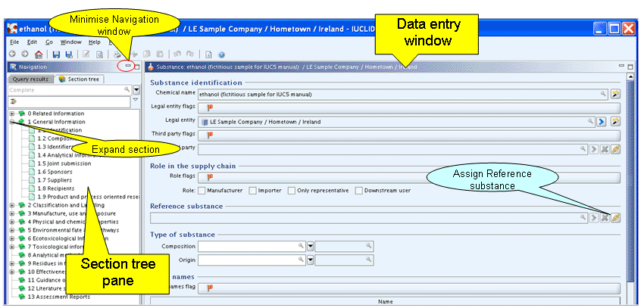The height and width of the screenshot is (308, 644).
Task: Expand the 4 Physical and chemical properties node
Action: 12,222
